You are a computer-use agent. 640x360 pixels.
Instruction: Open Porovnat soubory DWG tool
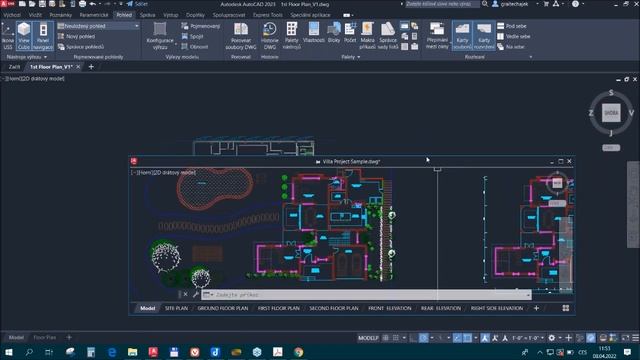click(x=241, y=36)
